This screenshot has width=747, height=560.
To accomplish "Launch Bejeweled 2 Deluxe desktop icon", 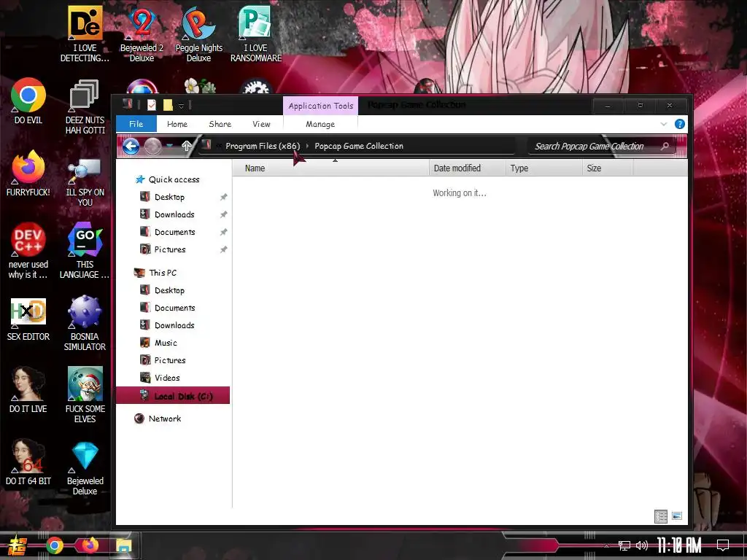I will (142, 34).
